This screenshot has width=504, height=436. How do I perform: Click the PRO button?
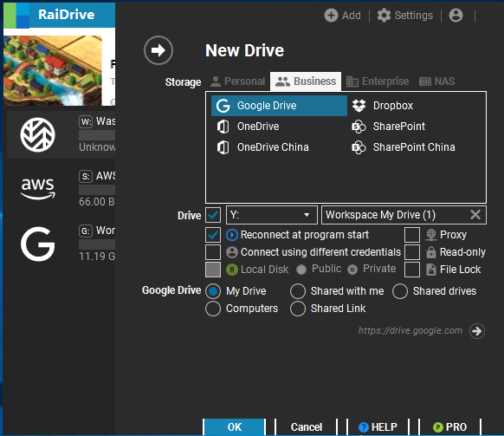[450, 426]
